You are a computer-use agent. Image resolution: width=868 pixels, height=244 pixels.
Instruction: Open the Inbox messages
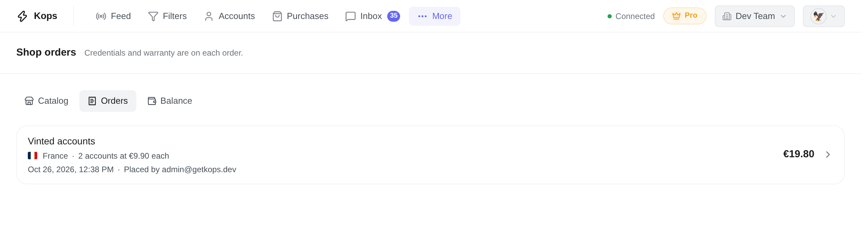pos(373,16)
